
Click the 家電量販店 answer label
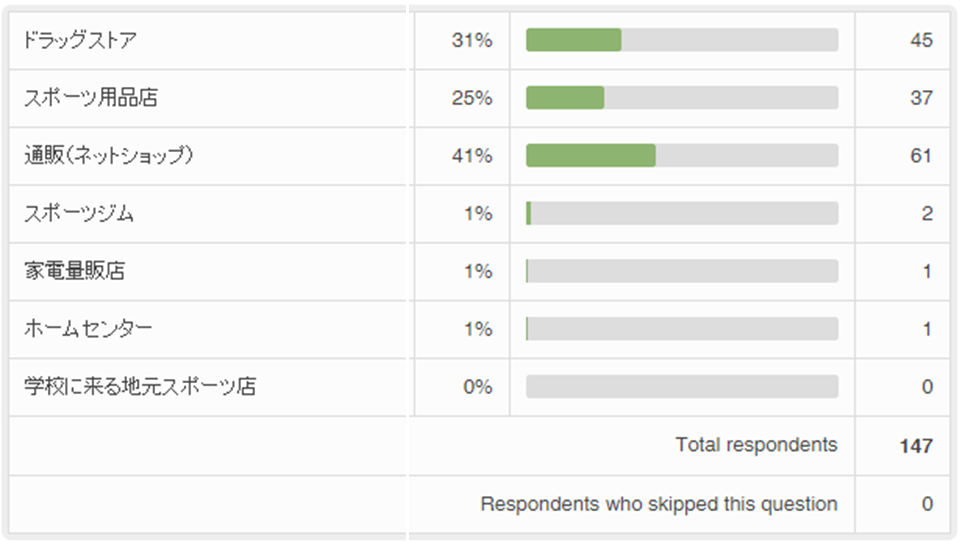[75, 271]
